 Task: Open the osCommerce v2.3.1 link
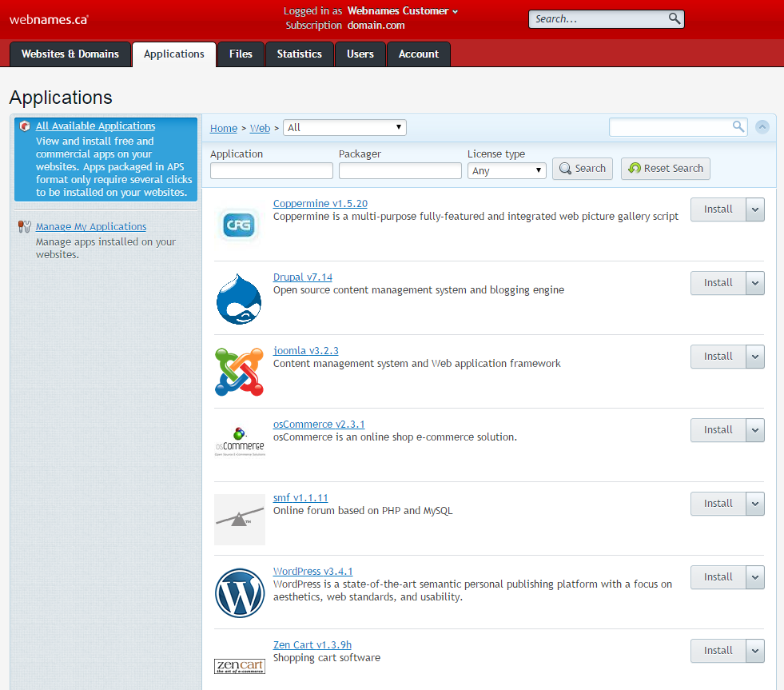pyautogui.click(x=319, y=425)
